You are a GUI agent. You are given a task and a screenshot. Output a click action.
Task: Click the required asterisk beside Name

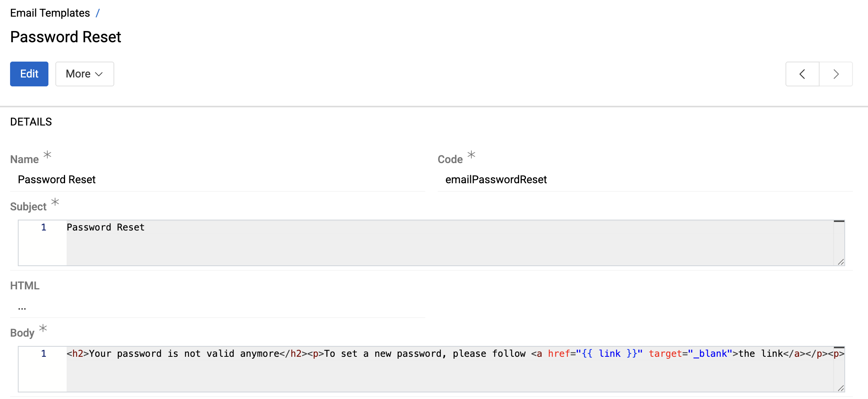coord(47,155)
